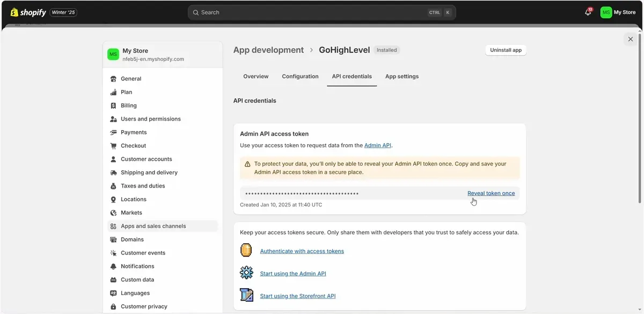The width and height of the screenshot is (644, 314).
Task: Click the Billing icon in sidebar
Action: click(x=113, y=106)
